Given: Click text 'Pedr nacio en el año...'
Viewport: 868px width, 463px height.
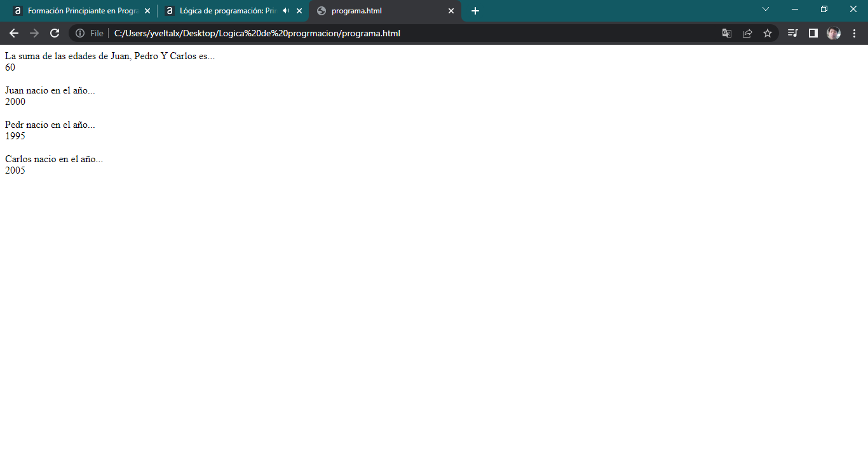Looking at the screenshot, I should (50, 125).
